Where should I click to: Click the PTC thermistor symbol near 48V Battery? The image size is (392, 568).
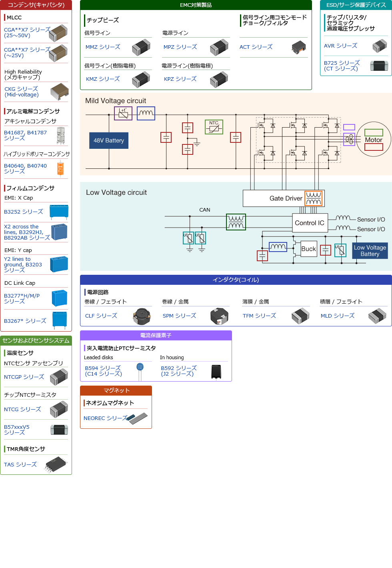point(123,114)
